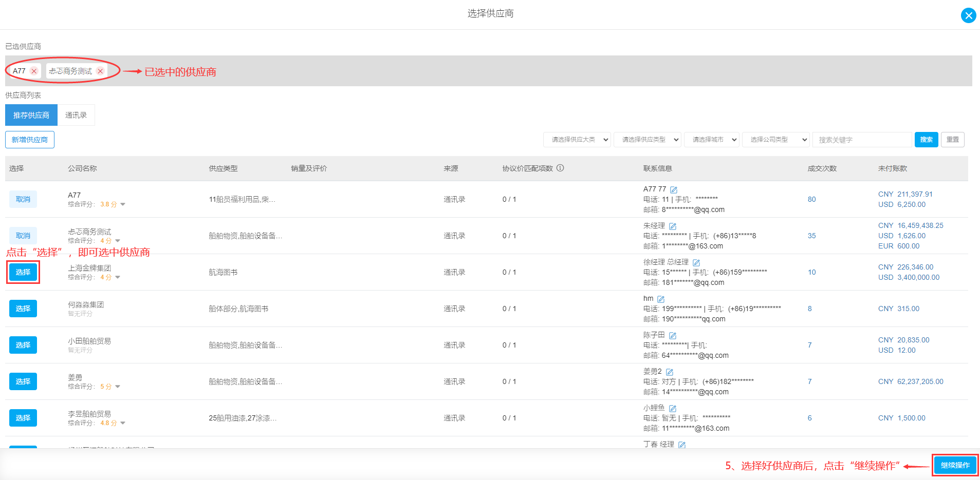980x480 pixels.
Task: Open 请选择供应大类 dropdown
Action: (x=577, y=140)
